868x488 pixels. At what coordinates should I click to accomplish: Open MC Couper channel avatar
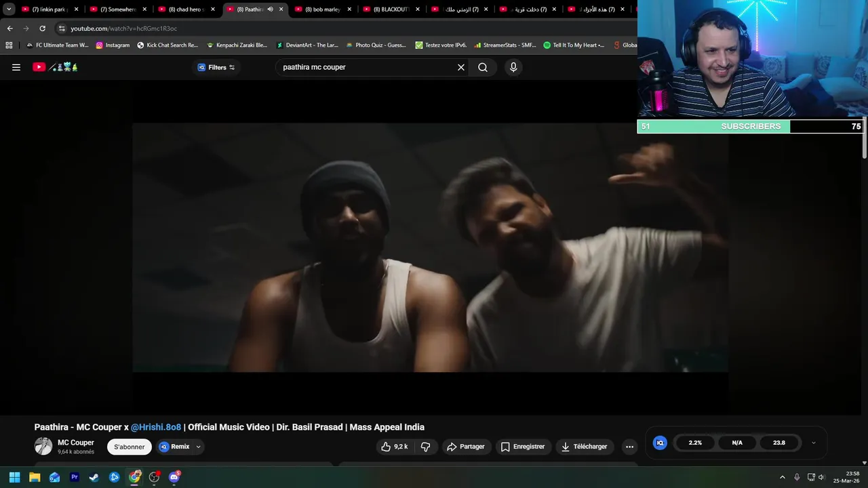tap(43, 446)
